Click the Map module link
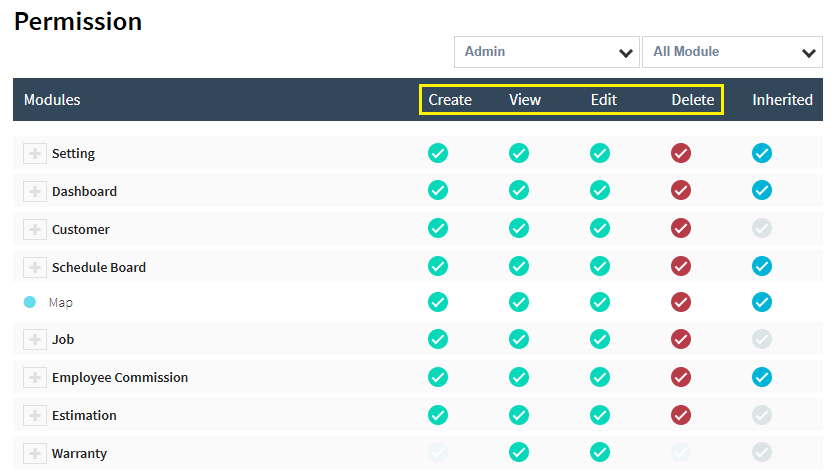Screen dimensions: 834x474 click(61, 302)
